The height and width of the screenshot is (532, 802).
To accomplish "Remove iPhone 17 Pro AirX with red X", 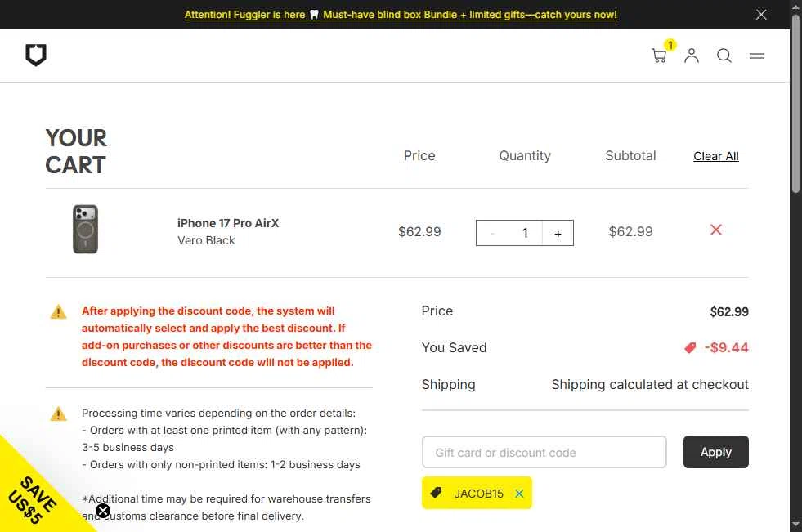I will [716, 230].
